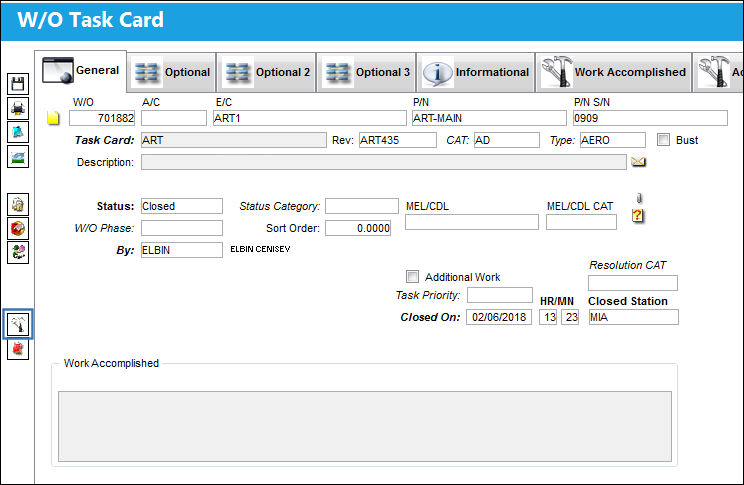Click the Sort Order field showing 0.0000
744x485 pixels.
tap(358, 228)
